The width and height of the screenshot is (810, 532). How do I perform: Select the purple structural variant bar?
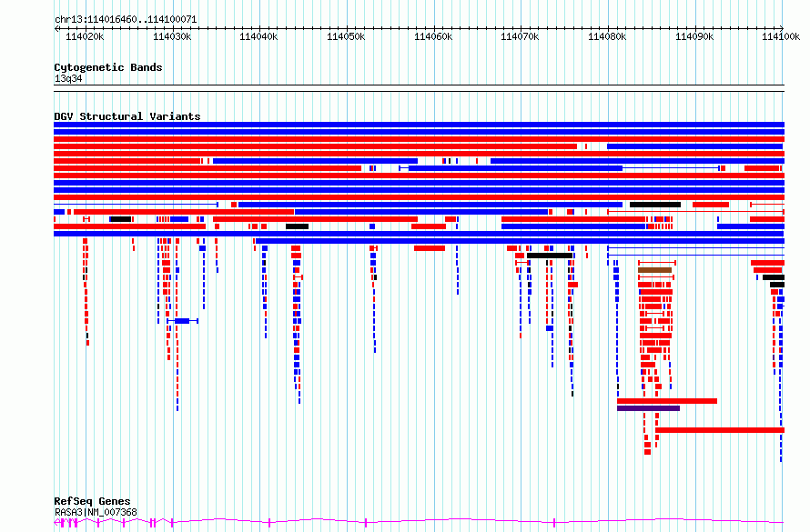tap(648, 408)
